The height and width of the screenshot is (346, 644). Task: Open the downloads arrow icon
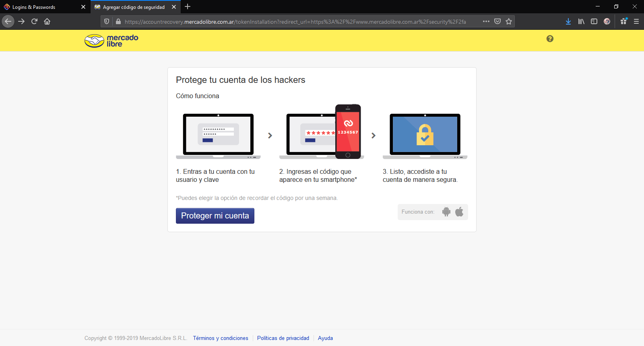568,21
